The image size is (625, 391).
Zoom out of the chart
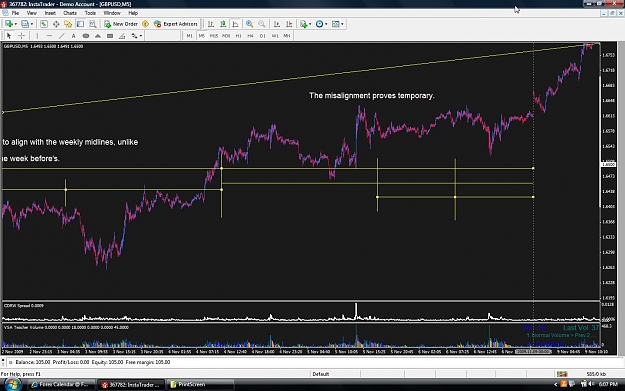coord(262,24)
